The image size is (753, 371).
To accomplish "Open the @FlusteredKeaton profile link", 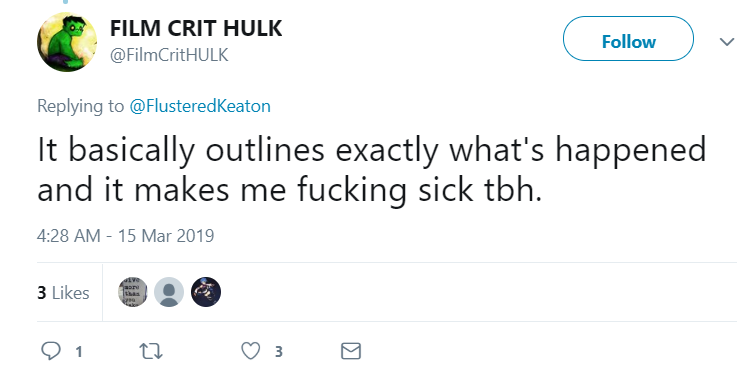I will point(200,106).
